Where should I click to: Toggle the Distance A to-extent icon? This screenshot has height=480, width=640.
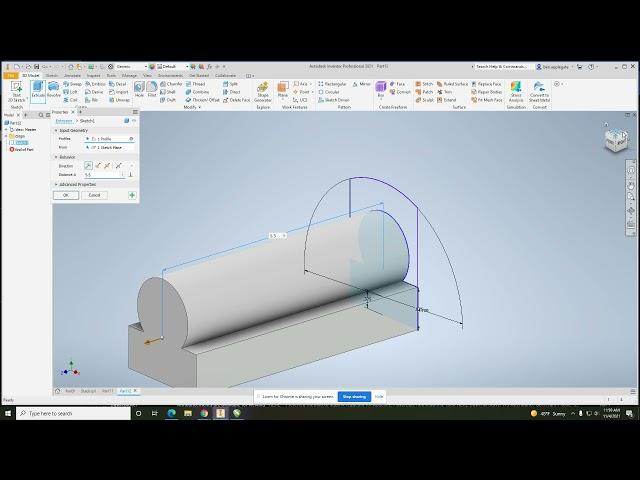(131, 175)
